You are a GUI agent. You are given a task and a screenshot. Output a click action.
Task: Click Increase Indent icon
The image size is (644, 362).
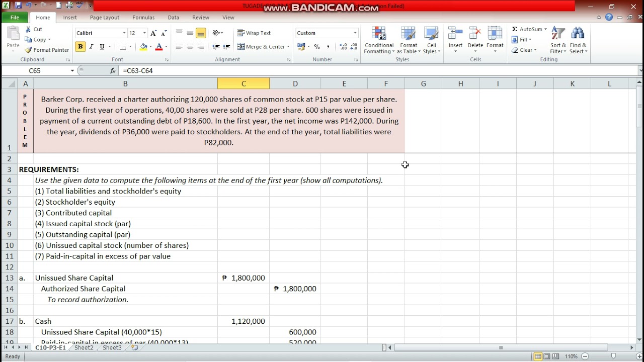tap(227, 47)
